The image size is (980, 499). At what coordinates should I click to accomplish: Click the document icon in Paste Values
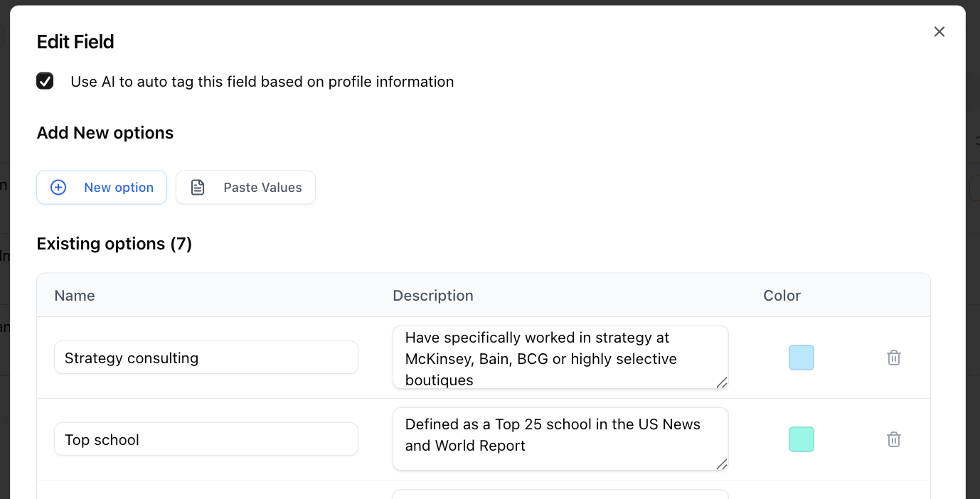[x=198, y=188]
